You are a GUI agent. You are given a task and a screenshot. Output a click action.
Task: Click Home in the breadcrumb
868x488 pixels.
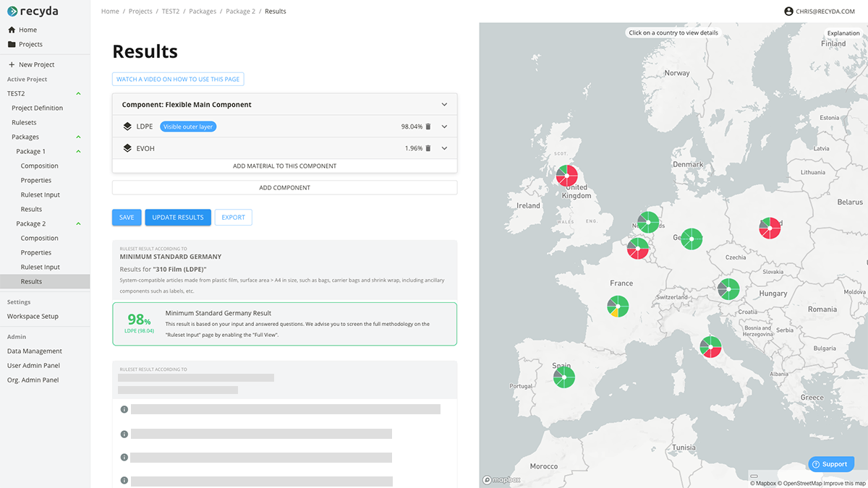tap(110, 12)
